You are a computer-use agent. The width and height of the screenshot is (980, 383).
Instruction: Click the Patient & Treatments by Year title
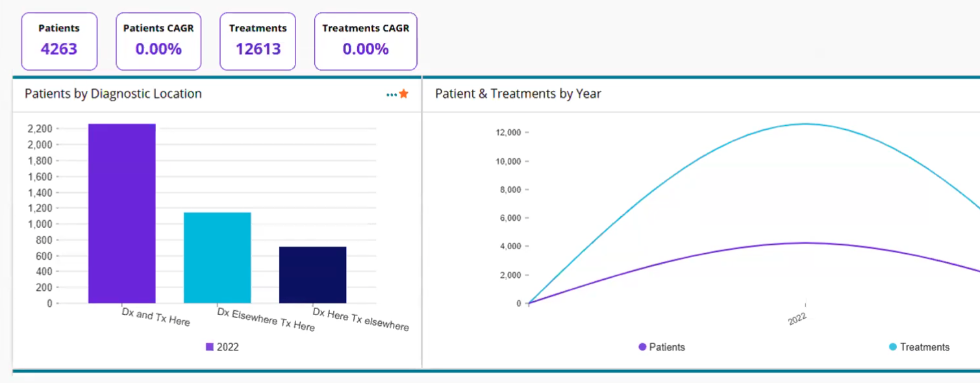518,94
